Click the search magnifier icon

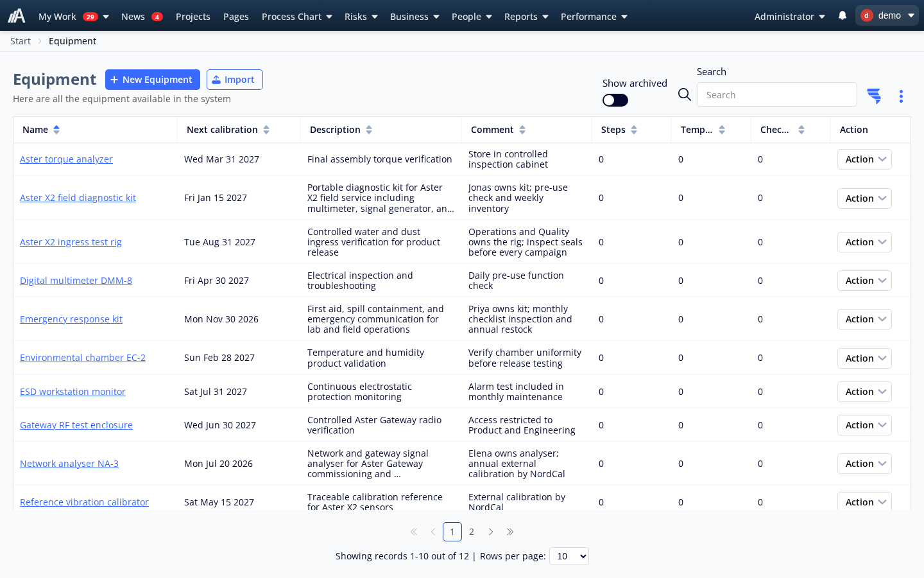tap(685, 95)
